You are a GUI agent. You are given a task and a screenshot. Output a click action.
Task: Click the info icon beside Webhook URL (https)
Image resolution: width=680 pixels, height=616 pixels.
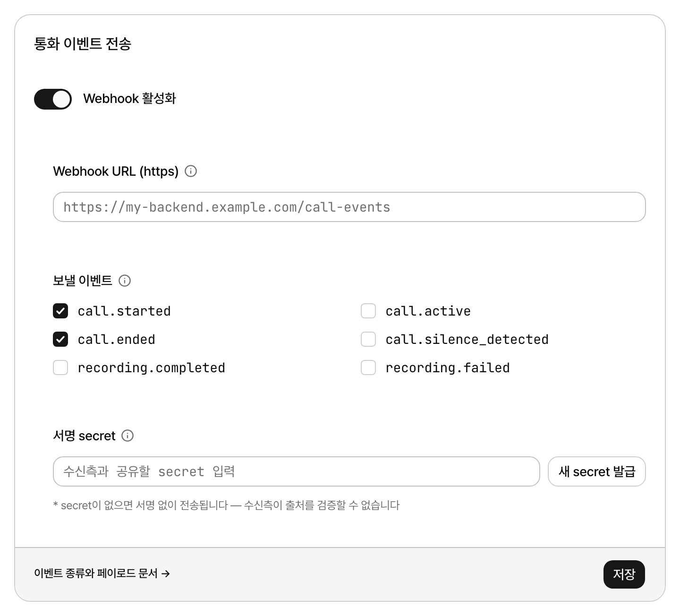(191, 171)
